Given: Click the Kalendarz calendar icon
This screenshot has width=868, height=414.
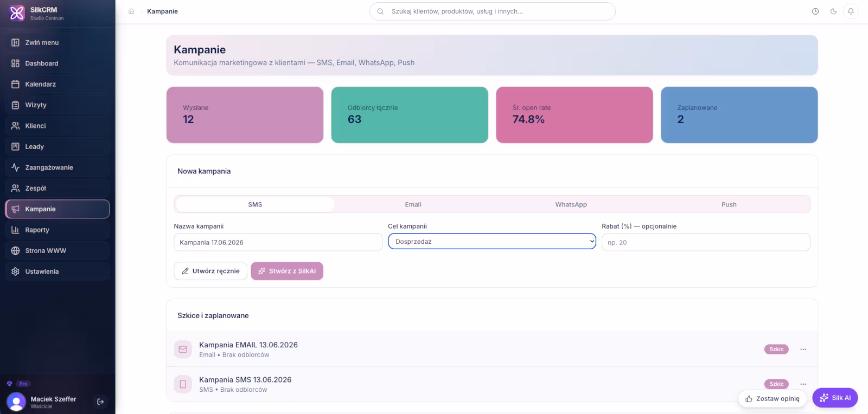Looking at the screenshot, I should (x=15, y=84).
